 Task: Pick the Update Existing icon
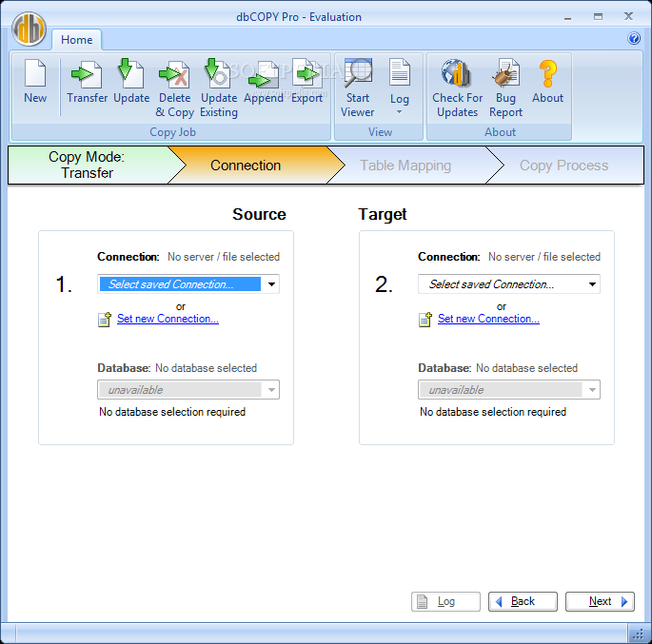(x=218, y=73)
